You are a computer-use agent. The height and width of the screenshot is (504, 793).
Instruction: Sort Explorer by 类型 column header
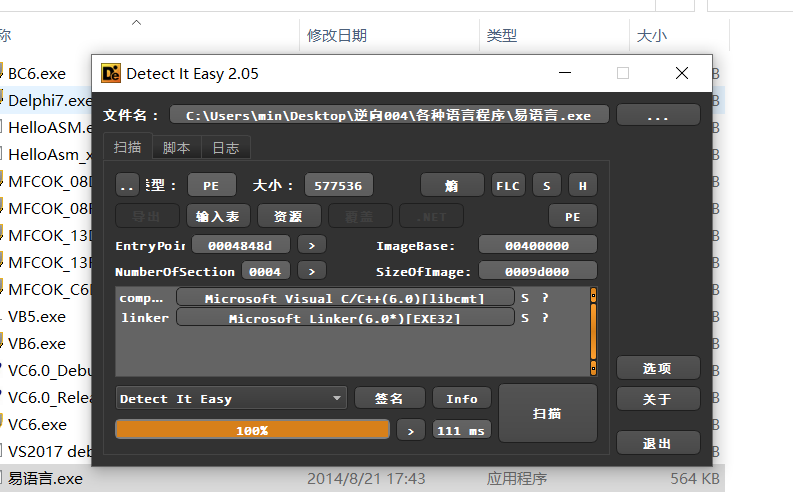point(502,35)
